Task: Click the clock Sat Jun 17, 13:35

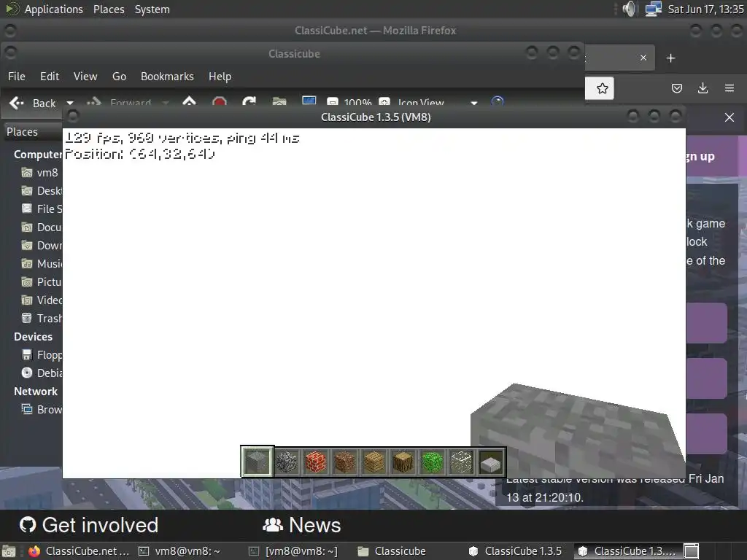Action: [705, 9]
